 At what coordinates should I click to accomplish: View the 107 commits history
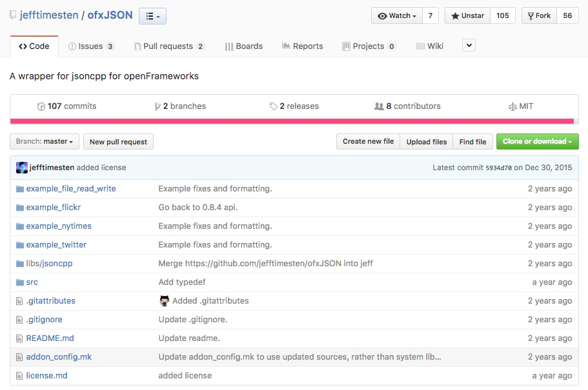(x=66, y=106)
